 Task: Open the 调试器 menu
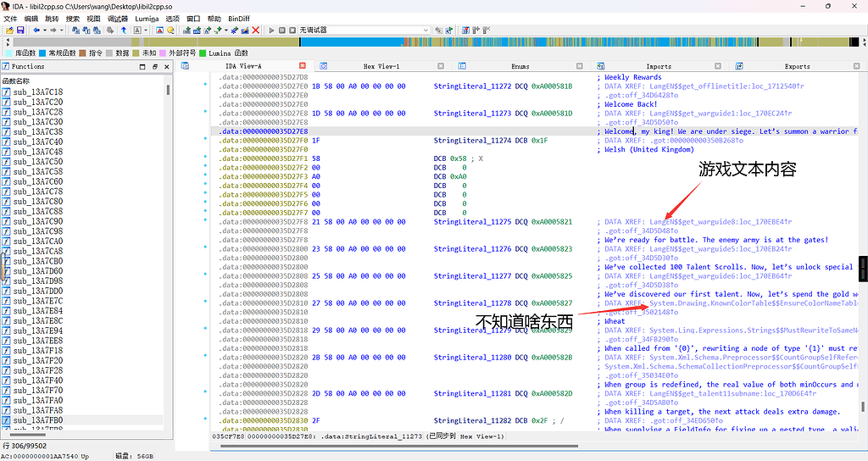(117, 19)
